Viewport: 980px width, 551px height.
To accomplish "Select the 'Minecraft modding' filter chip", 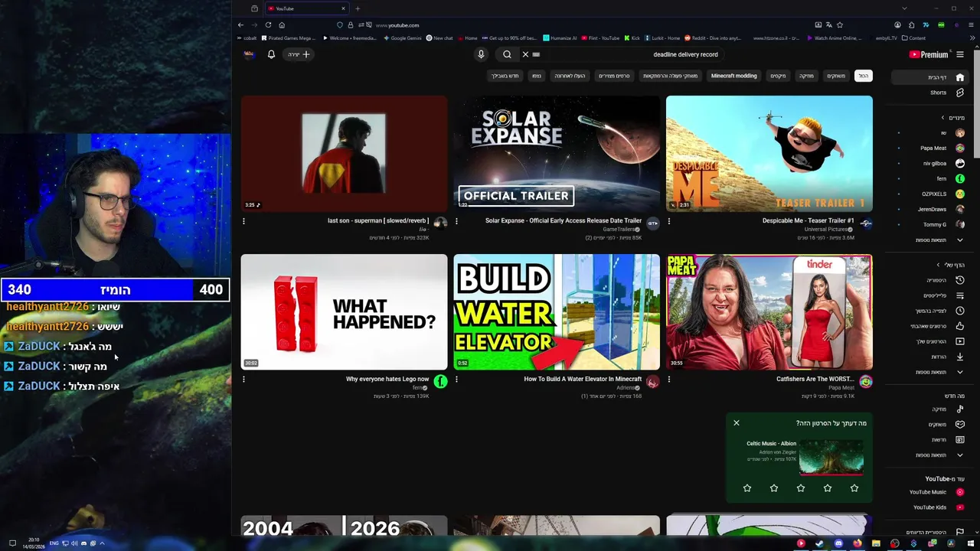I will [733, 76].
